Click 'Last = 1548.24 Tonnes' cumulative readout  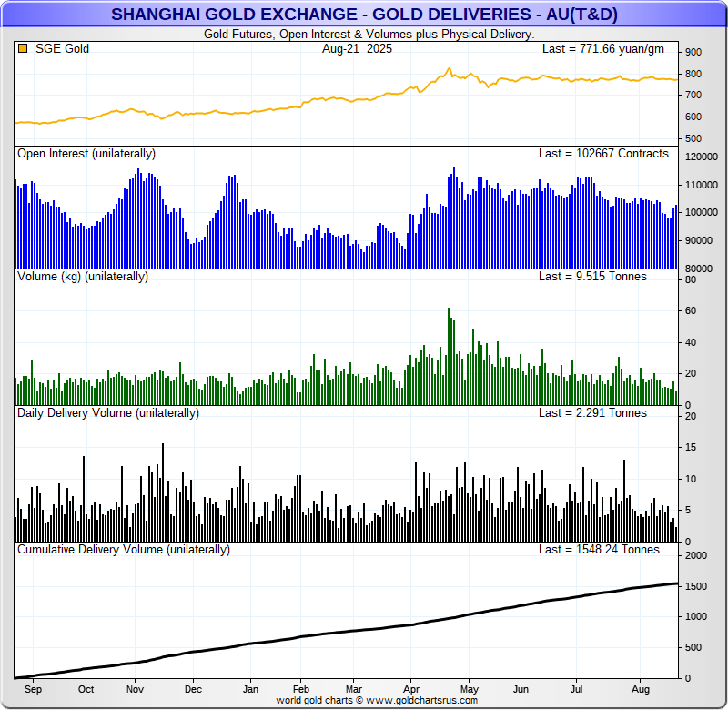[599, 549]
